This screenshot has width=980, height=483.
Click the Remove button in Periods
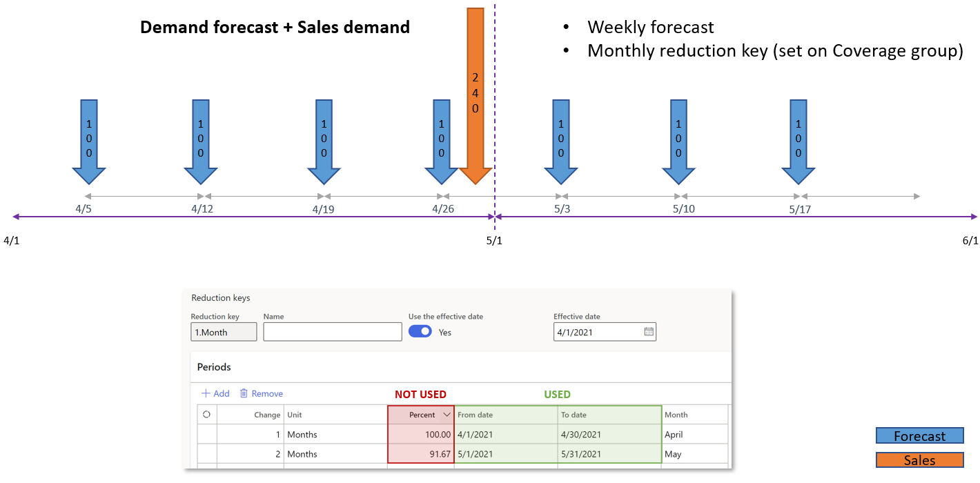pyautogui.click(x=261, y=393)
